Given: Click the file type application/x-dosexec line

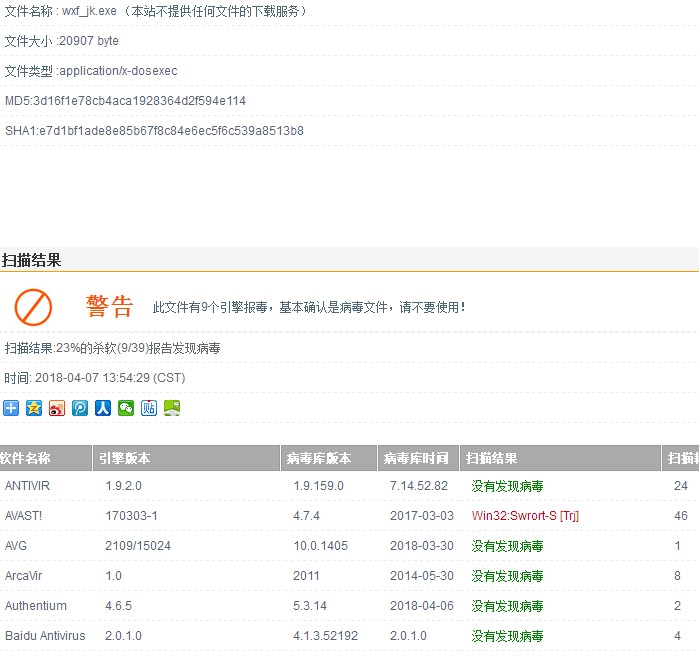Looking at the screenshot, I should coord(91,71).
